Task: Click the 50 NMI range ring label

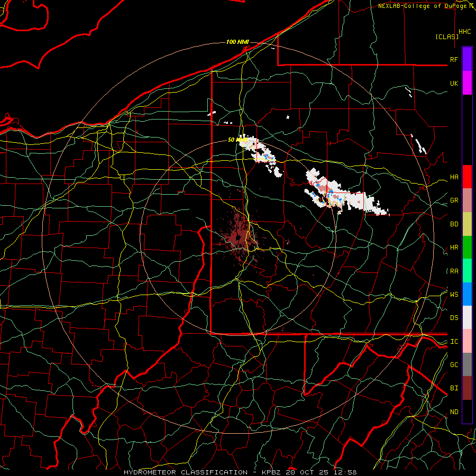Action: [x=237, y=140]
